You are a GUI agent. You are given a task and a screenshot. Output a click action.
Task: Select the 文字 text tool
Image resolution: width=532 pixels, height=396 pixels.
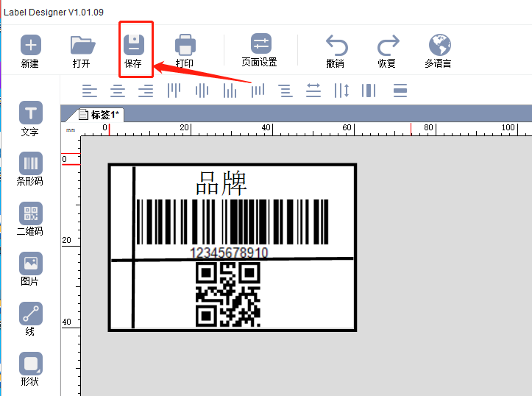[30, 119]
